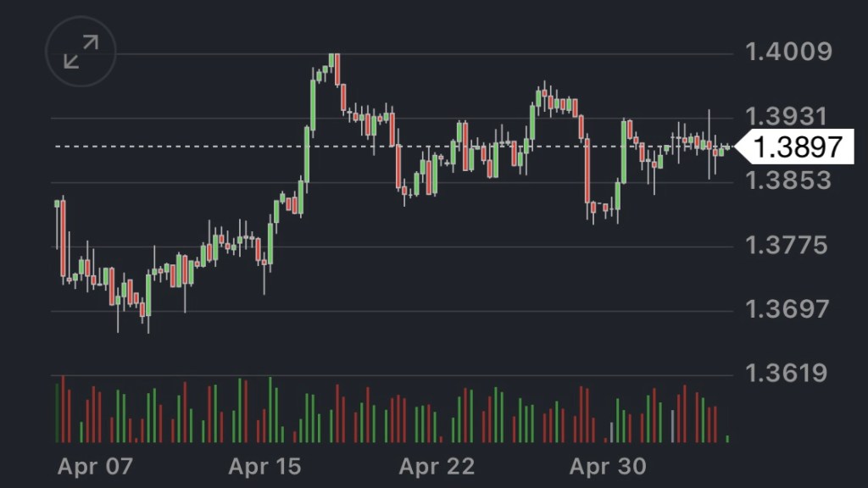
Task: Select the 1.3697 price axis label
Action: [788, 310]
